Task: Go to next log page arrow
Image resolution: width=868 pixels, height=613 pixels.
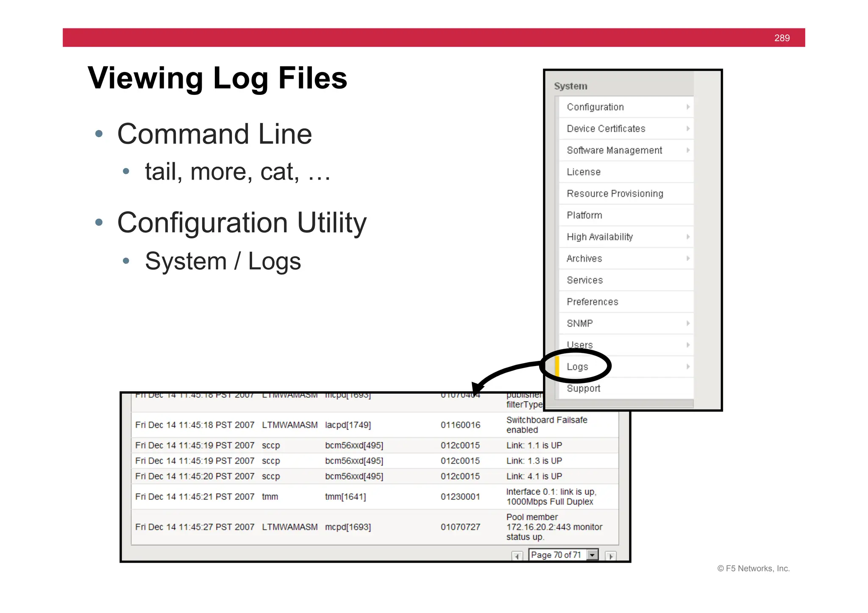Action: point(611,556)
